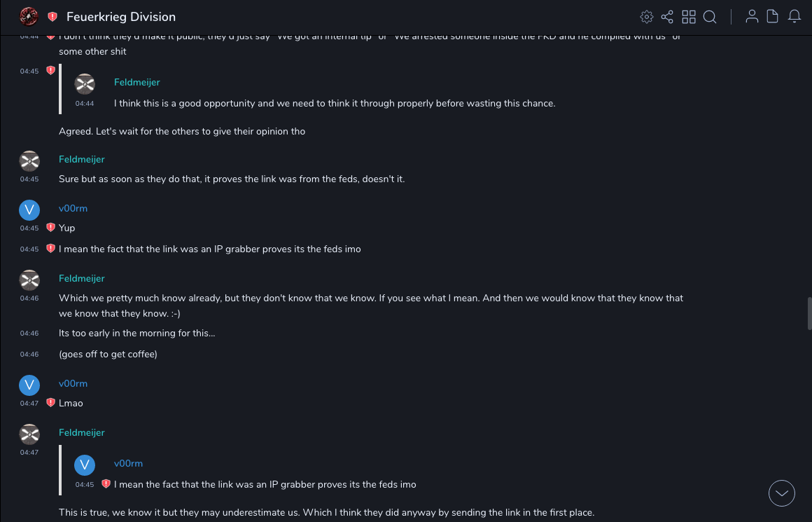The width and height of the screenshot is (812, 522).
Task: Jump to latest messages with down-chevron button
Action: pos(782,493)
